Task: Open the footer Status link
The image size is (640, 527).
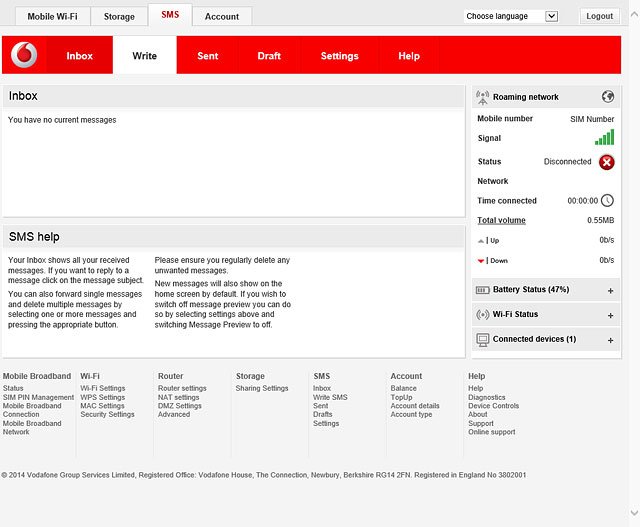Action: coord(13,388)
